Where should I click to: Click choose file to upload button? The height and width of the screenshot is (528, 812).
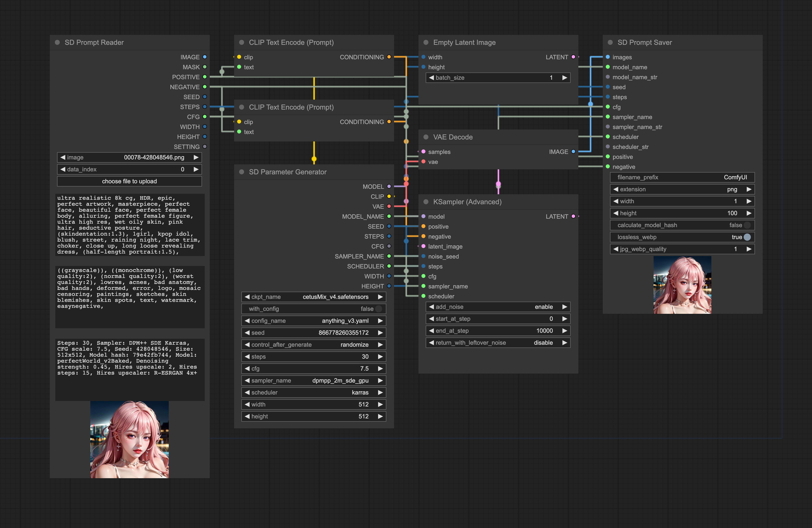click(129, 181)
